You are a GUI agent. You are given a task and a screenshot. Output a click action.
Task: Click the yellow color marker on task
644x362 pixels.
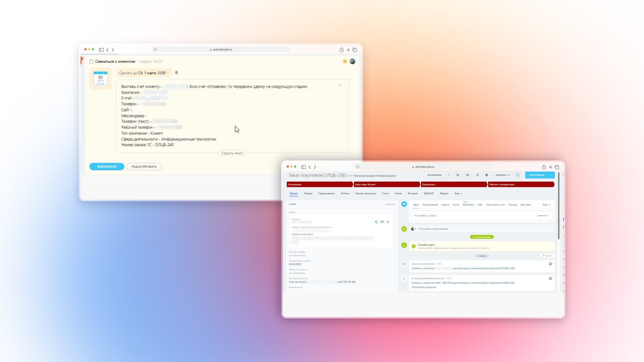point(345,61)
